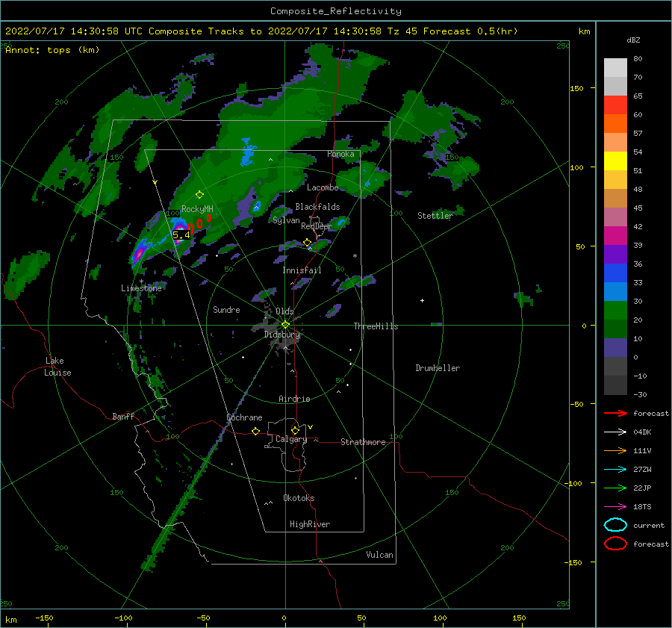Select the green 22JP arrow legend entry
The width and height of the screenshot is (672, 628).
pos(615,488)
